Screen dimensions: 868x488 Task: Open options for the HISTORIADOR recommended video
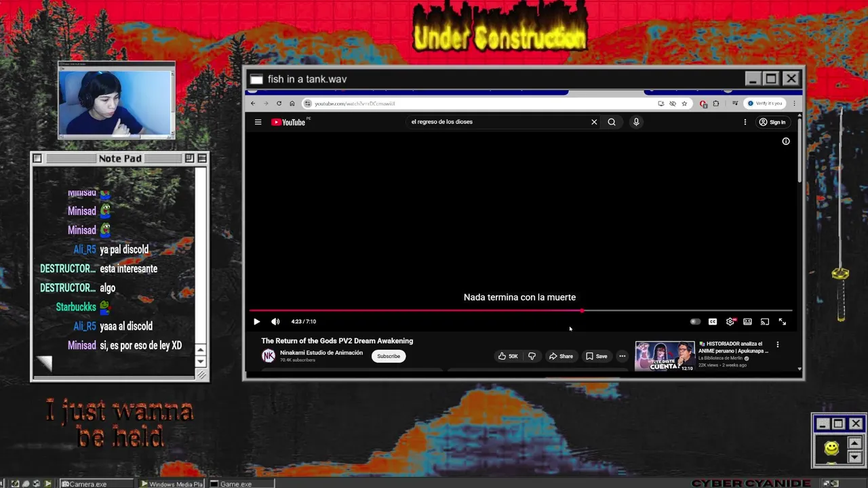click(x=778, y=344)
